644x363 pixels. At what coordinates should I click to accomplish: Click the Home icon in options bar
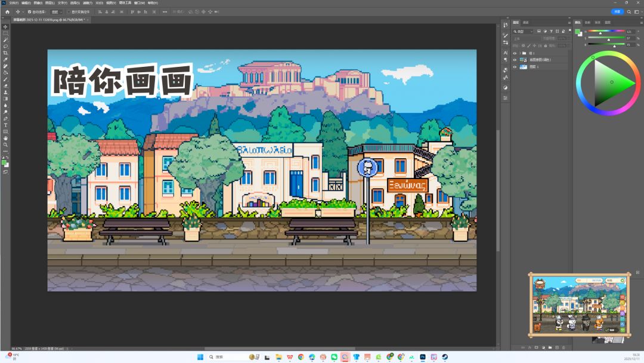pos(7,11)
